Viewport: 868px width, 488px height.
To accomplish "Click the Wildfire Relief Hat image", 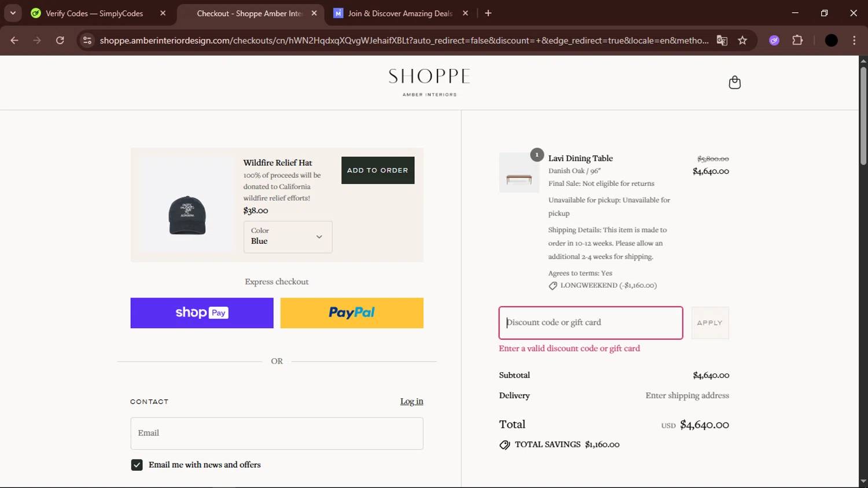I will [x=187, y=204].
